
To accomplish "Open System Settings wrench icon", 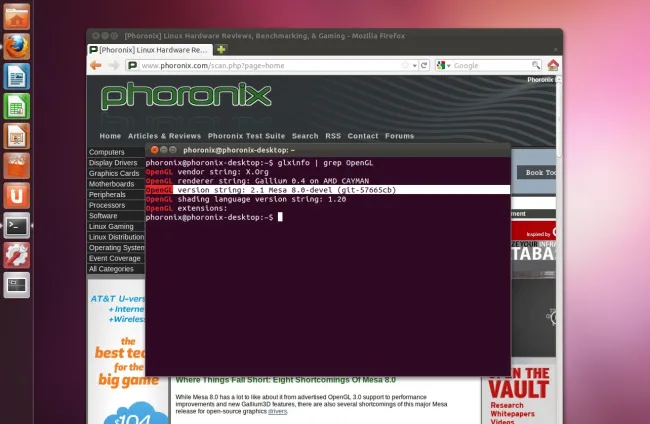I will [17, 255].
